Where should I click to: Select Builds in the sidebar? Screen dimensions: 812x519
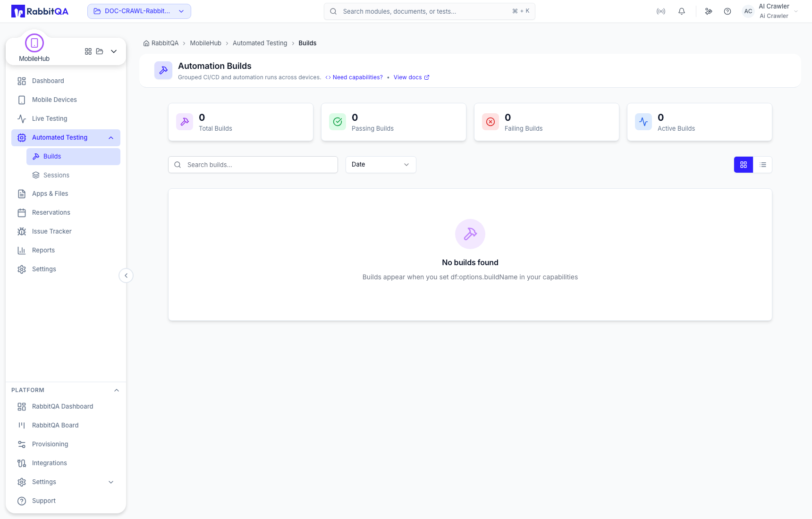(73, 157)
